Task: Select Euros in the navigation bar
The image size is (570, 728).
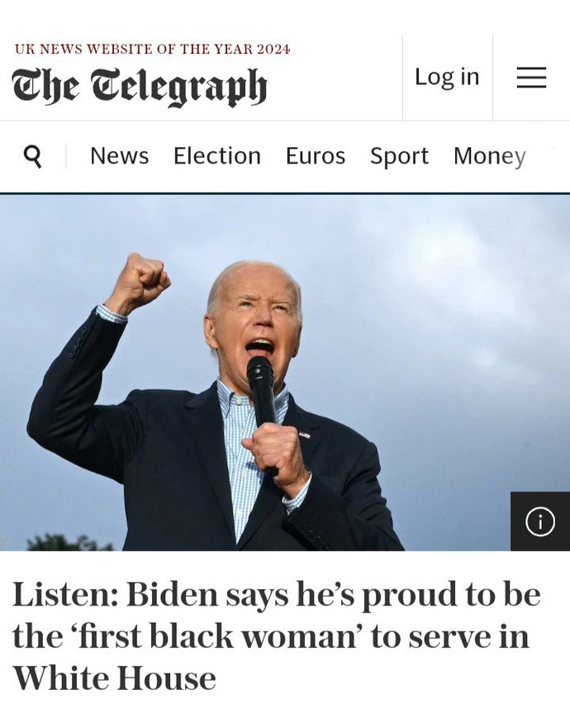Action: pos(316,155)
